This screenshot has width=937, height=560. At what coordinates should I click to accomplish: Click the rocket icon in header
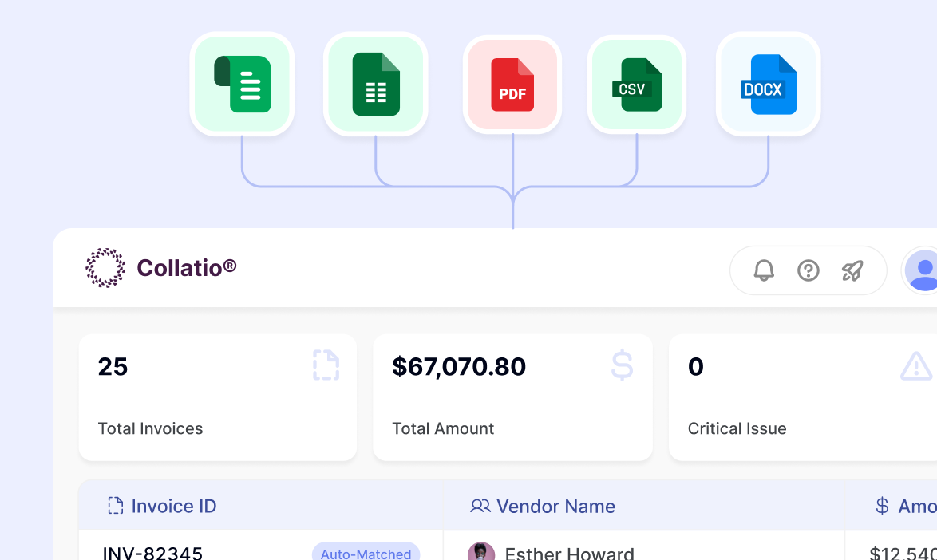pyautogui.click(x=852, y=270)
